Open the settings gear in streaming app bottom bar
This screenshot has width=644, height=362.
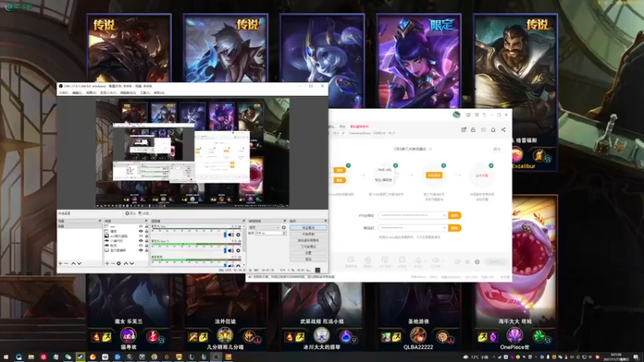477,262
